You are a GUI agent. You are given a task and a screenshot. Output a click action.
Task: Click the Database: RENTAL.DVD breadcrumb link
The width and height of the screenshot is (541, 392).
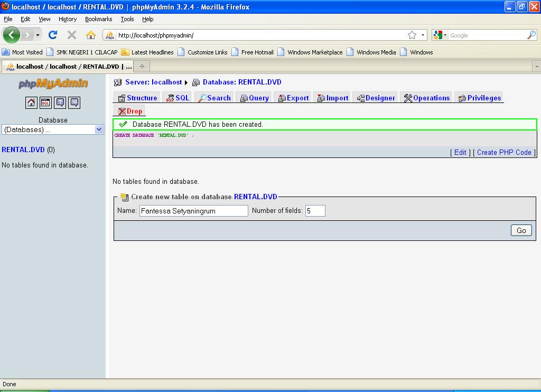point(242,82)
